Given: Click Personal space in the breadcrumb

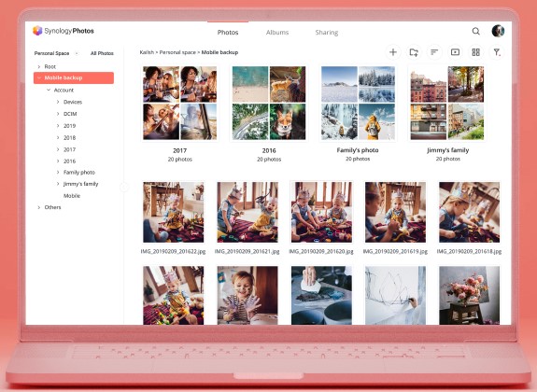Looking at the screenshot, I should (177, 52).
